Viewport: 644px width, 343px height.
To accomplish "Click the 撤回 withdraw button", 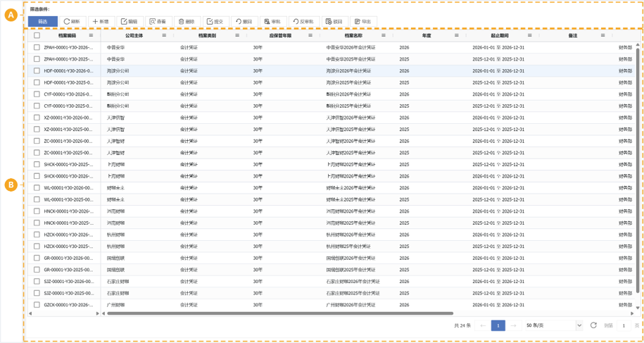I will point(244,21).
